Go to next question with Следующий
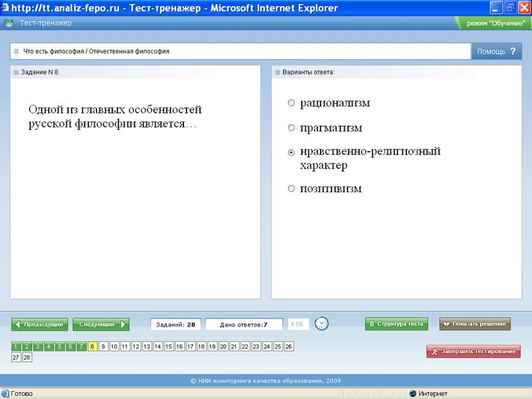This screenshot has width=532, height=399. 101,325
